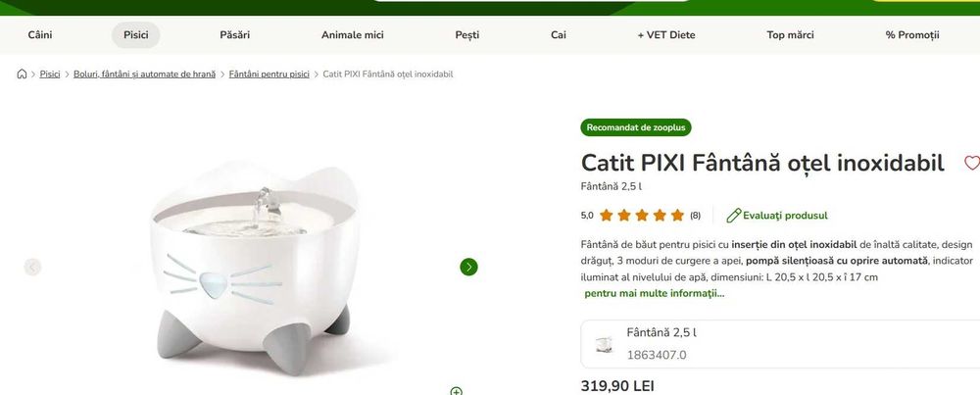Add product to wishlist heart icon
The height and width of the screenshot is (395, 980).
[972, 163]
